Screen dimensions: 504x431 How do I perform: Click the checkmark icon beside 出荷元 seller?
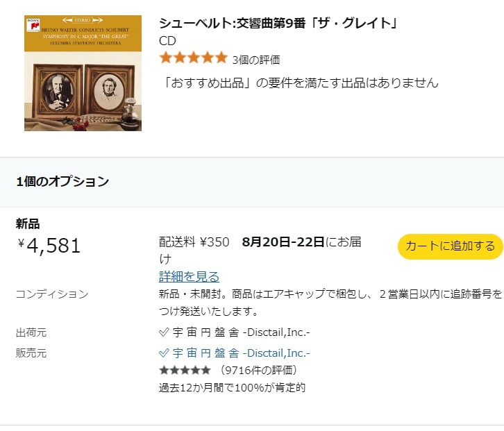(164, 332)
